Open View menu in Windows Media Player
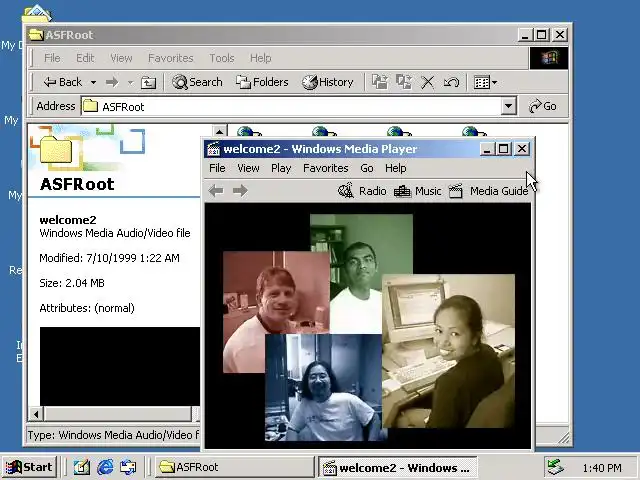 click(248, 168)
